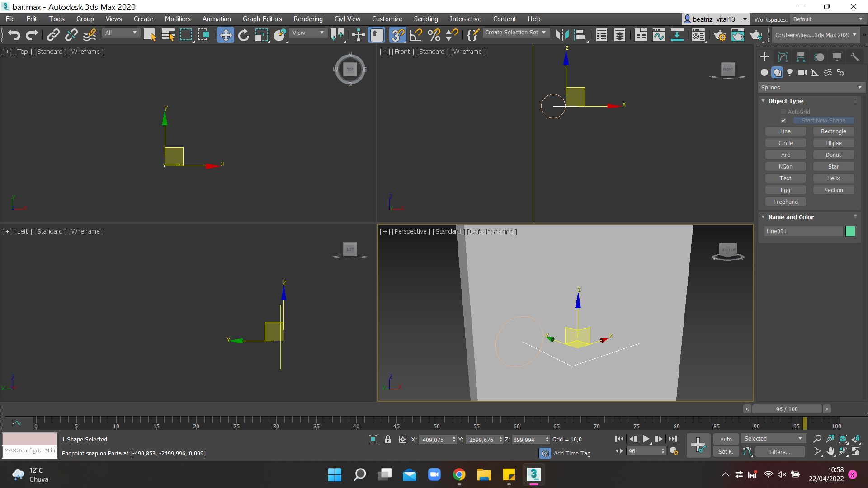Viewport: 868px width, 488px height.
Task: Toggle the Angle Snap icon
Action: [x=416, y=35]
